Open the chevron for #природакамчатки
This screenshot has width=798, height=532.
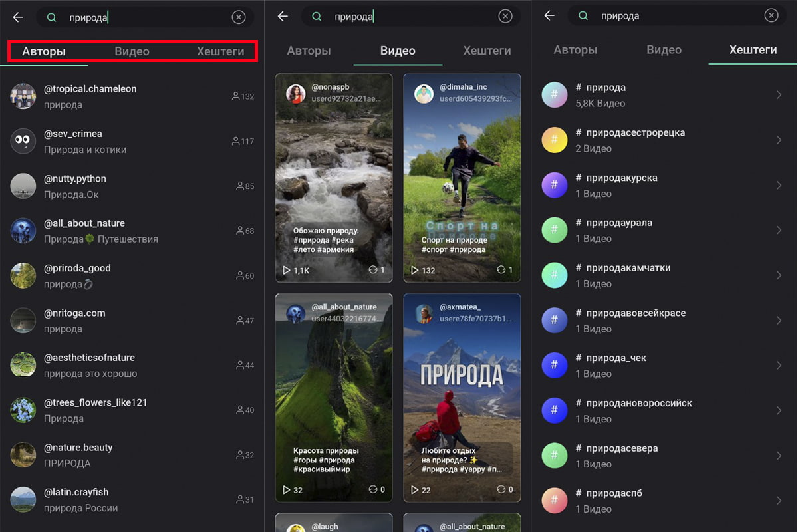pyautogui.click(x=779, y=275)
